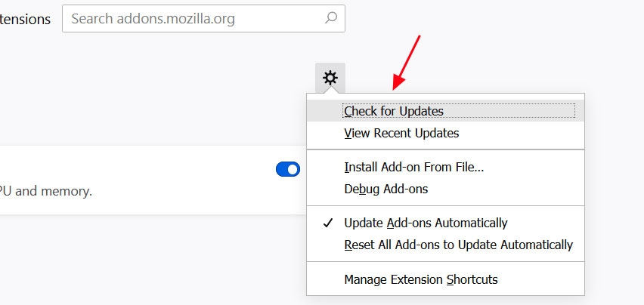Select Install Add-on From File…
Viewport: 644px width, 305px height.
point(414,168)
